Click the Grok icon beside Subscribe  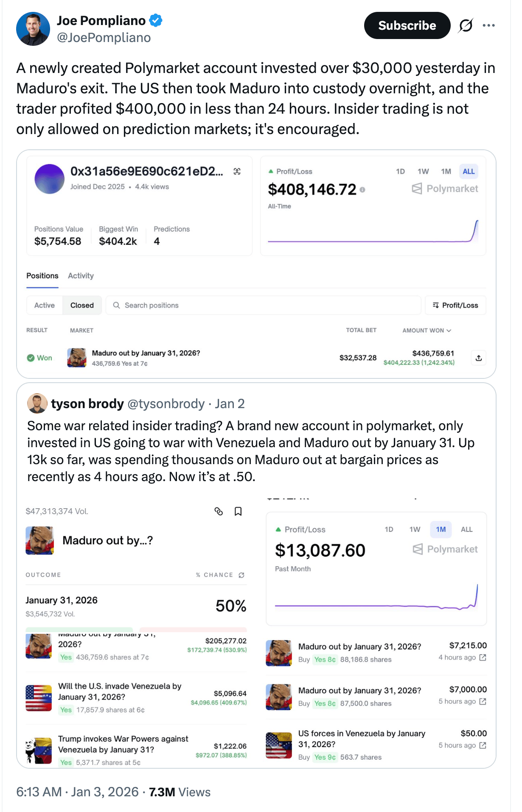(466, 25)
